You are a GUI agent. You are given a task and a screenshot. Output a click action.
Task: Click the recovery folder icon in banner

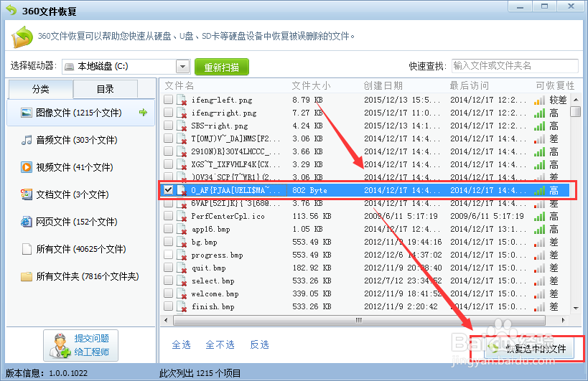pos(22,37)
